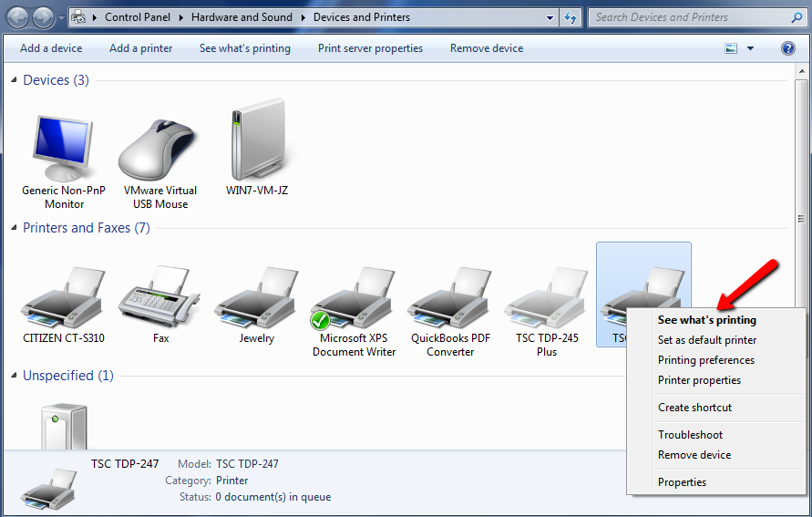
Task: Click Add a printer toolbar button
Action: pyautogui.click(x=141, y=48)
